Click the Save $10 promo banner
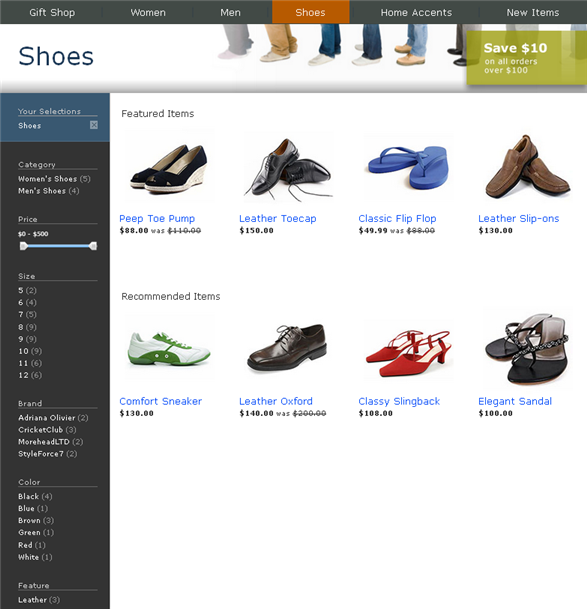This screenshot has height=609, width=587. click(526, 58)
